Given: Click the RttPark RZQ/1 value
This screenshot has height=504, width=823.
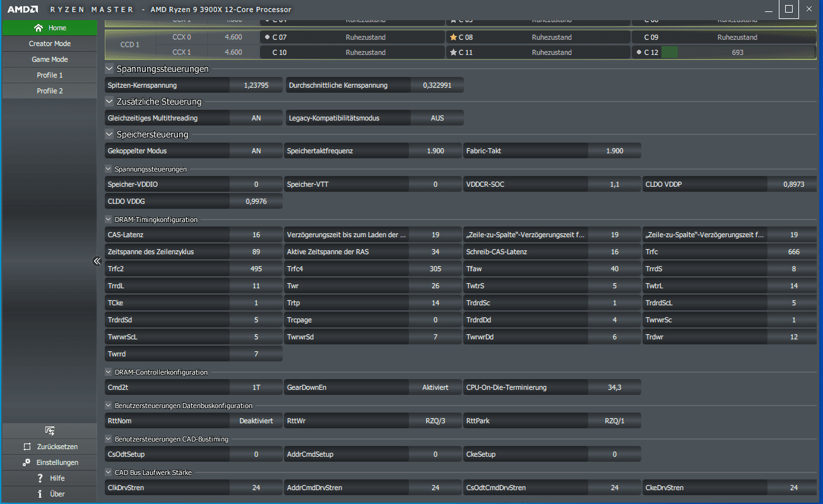Looking at the screenshot, I should 615,421.
